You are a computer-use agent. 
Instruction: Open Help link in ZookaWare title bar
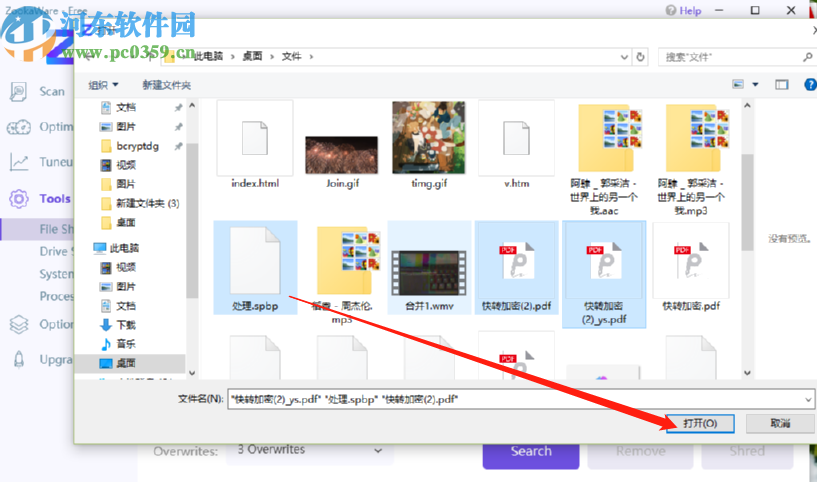[684, 10]
